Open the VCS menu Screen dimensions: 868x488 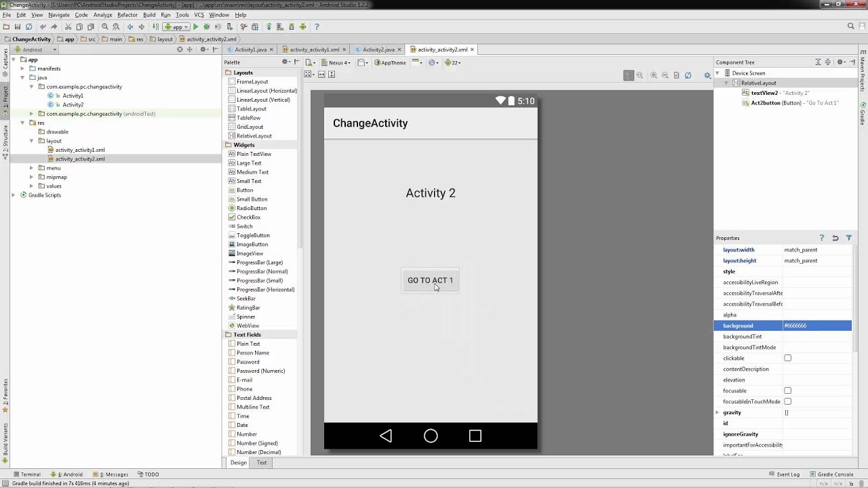tap(199, 15)
